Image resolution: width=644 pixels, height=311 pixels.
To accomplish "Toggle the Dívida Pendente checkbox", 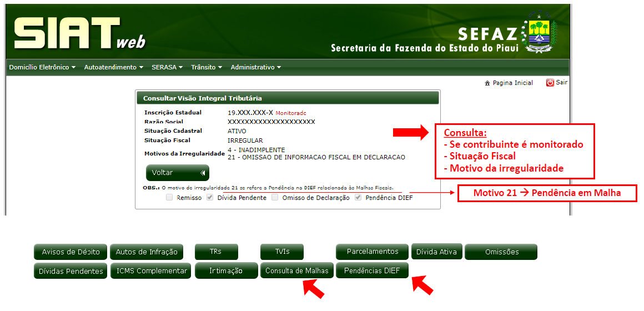I will click(210, 198).
